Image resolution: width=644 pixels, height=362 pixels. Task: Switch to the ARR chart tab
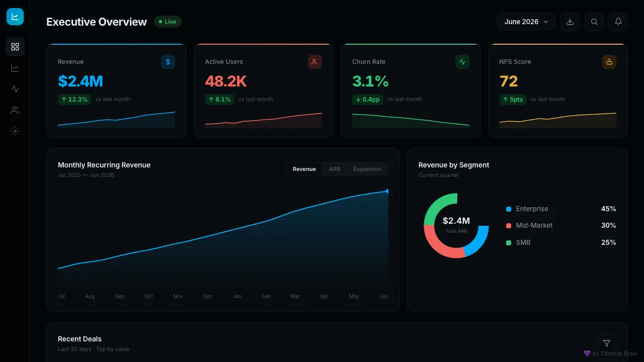[x=335, y=169]
